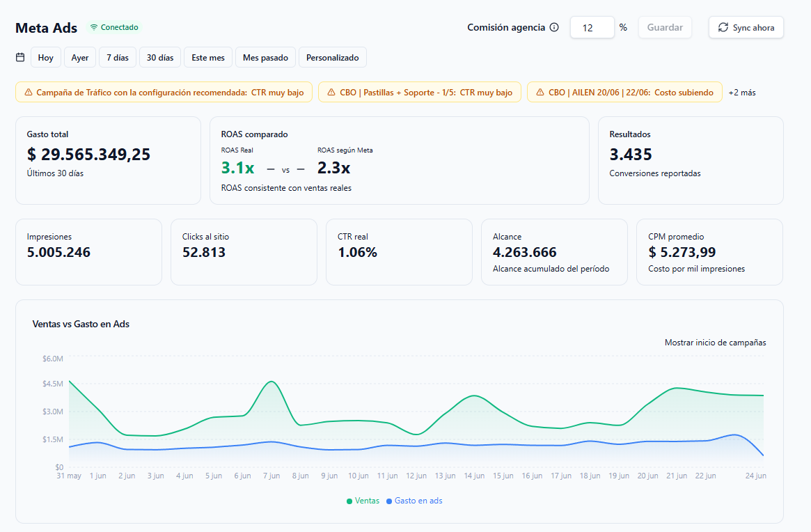
Task: Click the 7 jun label on chart axis
Action: pyautogui.click(x=271, y=476)
